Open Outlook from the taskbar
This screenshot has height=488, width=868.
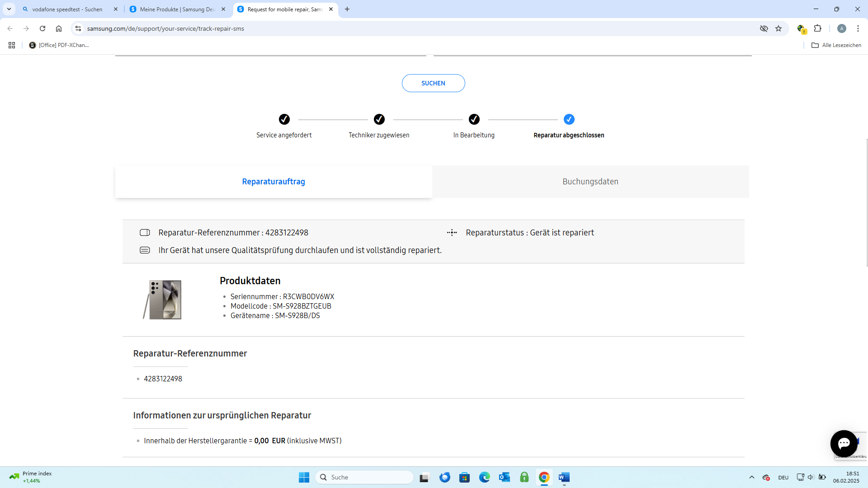(504, 477)
